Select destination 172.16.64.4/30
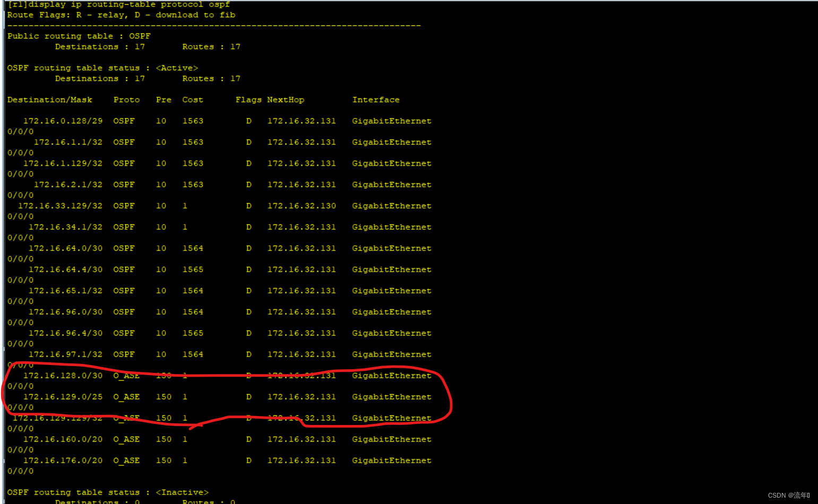Image resolution: width=818 pixels, height=504 pixels. pos(65,270)
